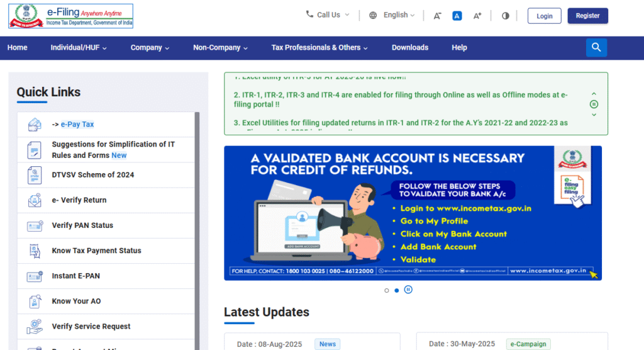Click the News tag on 08-Aug-2025 update

[x=327, y=344]
